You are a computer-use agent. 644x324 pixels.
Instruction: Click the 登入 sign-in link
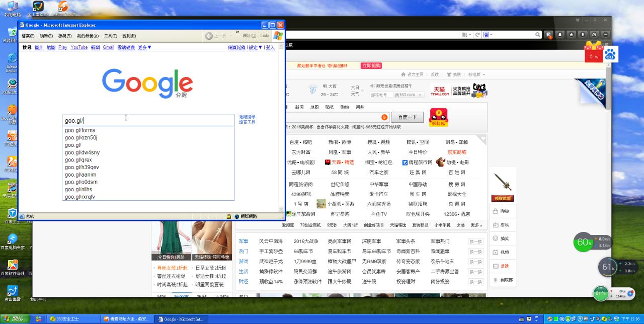coord(270,47)
